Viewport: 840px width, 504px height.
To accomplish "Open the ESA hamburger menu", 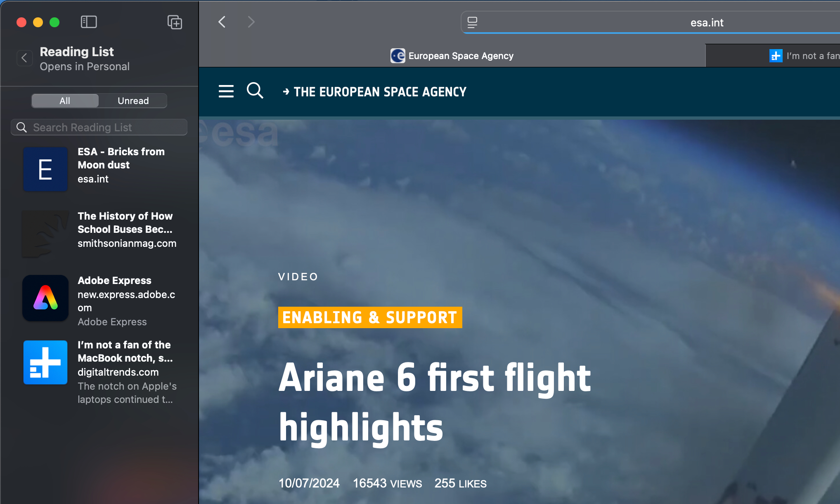I will click(226, 91).
